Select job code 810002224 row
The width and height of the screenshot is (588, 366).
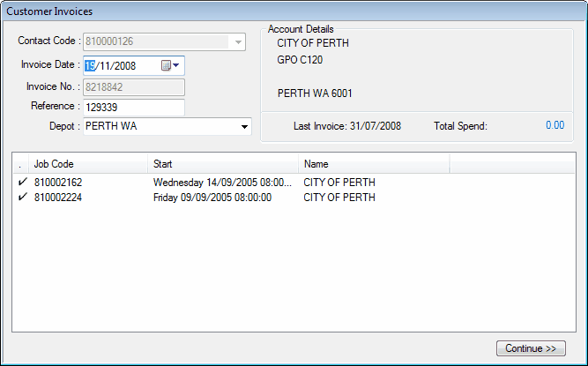click(58, 198)
